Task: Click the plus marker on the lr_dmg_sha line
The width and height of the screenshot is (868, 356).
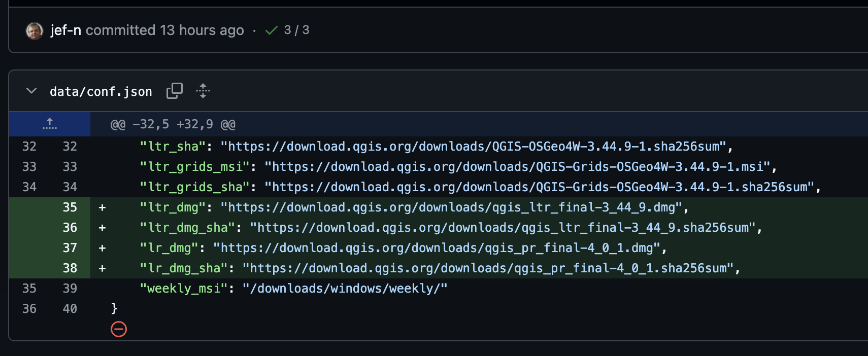Action: click(x=103, y=268)
